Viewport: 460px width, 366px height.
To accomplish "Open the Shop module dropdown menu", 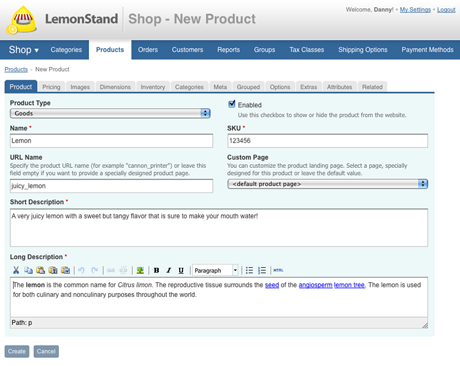I will coord(23,50).
